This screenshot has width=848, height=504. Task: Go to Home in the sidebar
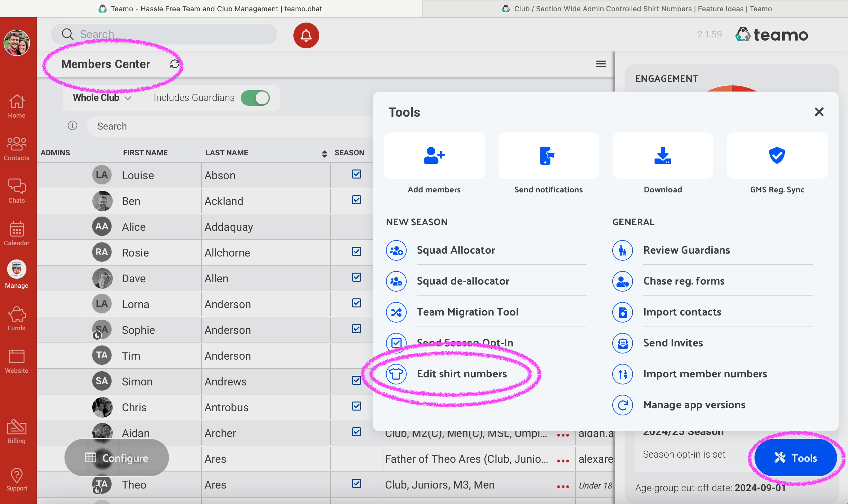click(x=17, y=107)
